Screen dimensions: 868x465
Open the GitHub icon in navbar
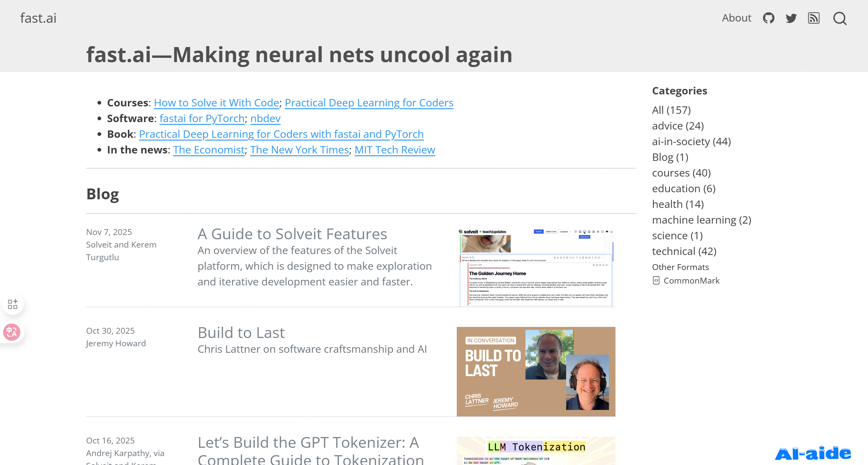(769, 18)
